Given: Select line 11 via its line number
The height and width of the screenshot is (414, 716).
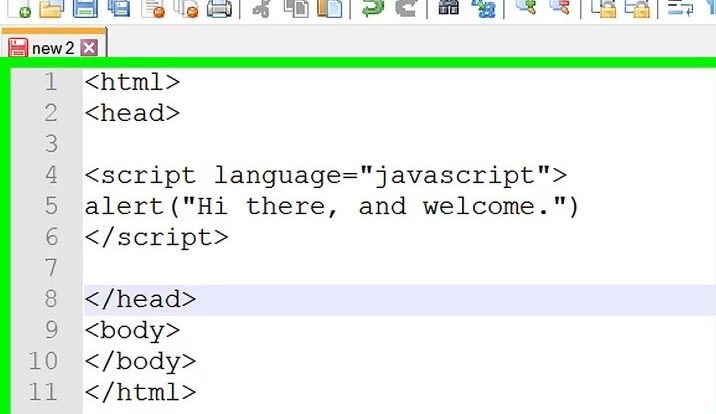Looking at the screenshot, I should pyautogui.click(x=43, y=392).
